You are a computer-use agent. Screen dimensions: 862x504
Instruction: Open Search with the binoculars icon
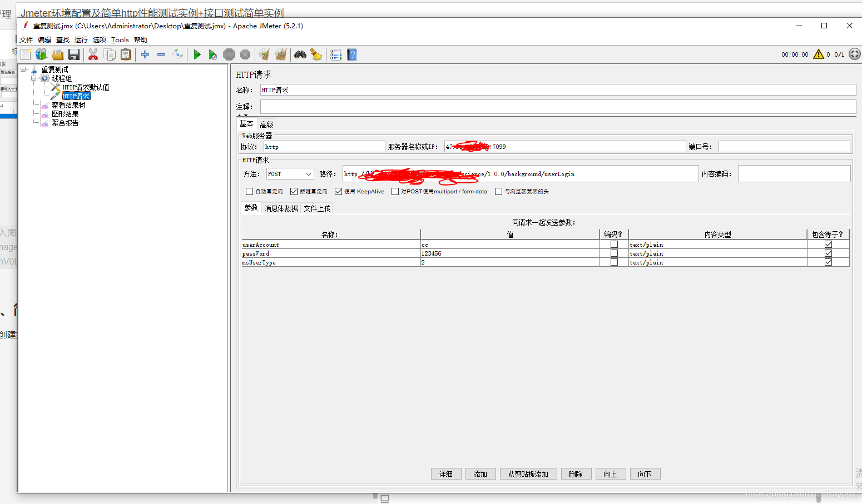[x=300, y=54]
